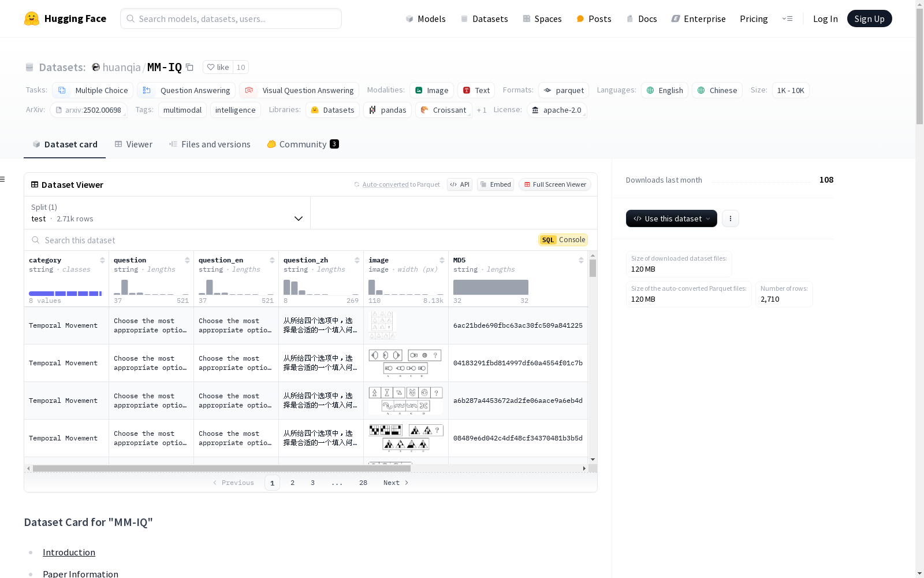This screenshot has height=578, width=924.
Task: Open the huanqia user profile link
Action: click(x=121, y=67)
